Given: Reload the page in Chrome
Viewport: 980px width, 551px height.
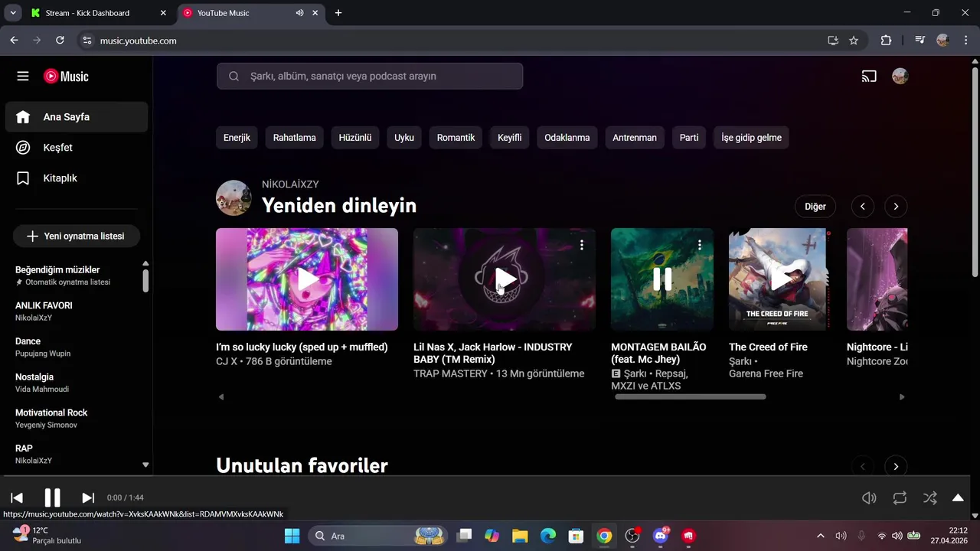Looking at the screenshot, I should click(60, 41).
